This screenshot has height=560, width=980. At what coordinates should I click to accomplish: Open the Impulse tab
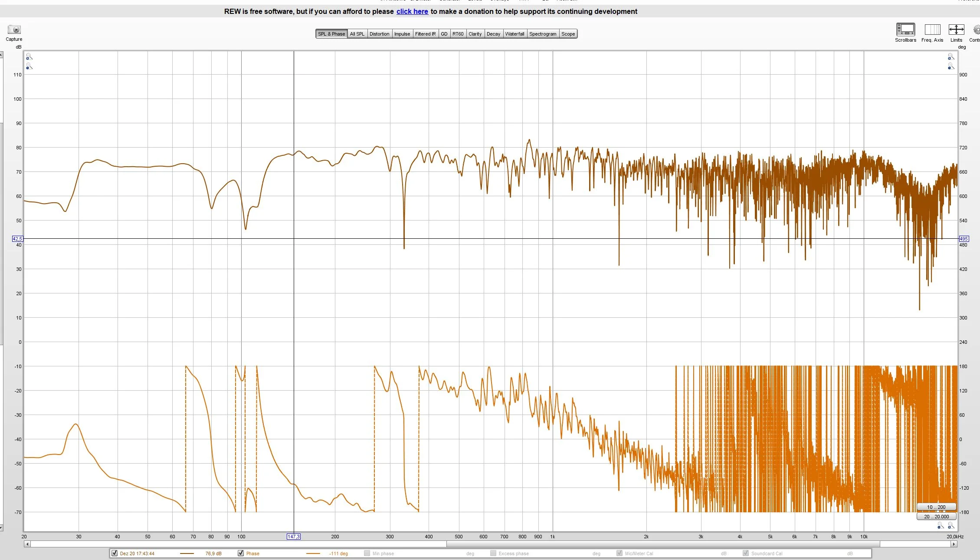(x=402, y=34)
